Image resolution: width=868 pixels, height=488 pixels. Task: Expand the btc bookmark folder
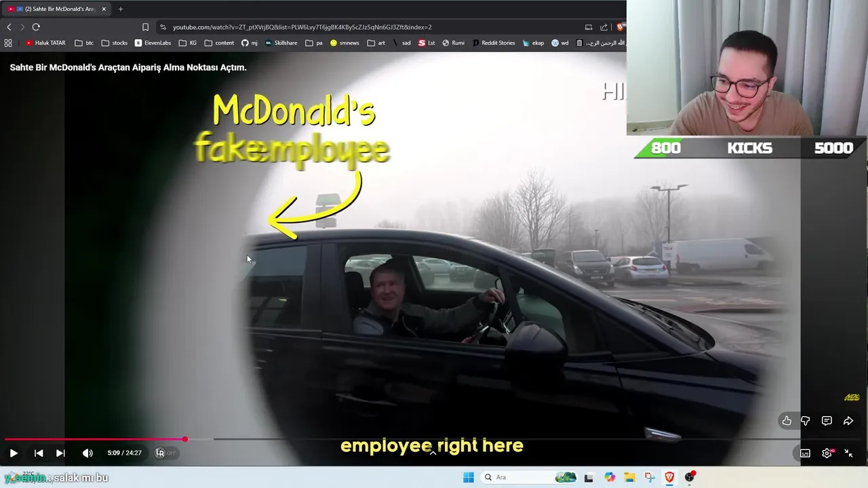[84, 43]
